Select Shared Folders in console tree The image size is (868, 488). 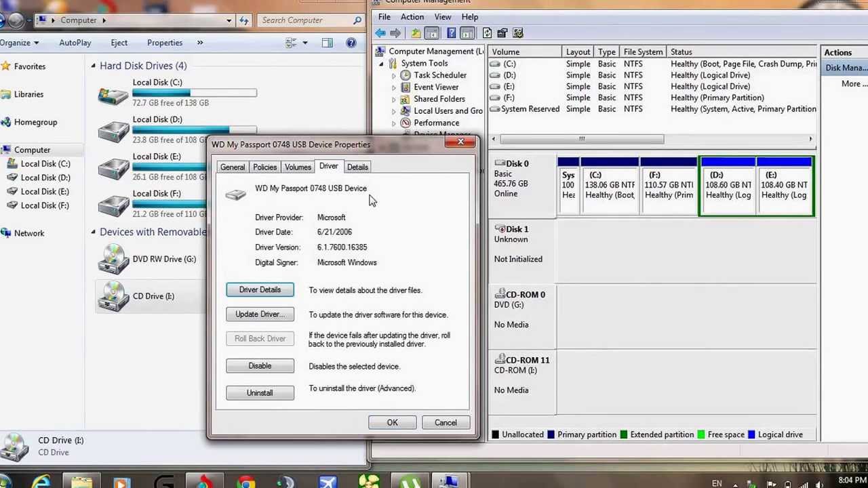[x=439, y=99]
